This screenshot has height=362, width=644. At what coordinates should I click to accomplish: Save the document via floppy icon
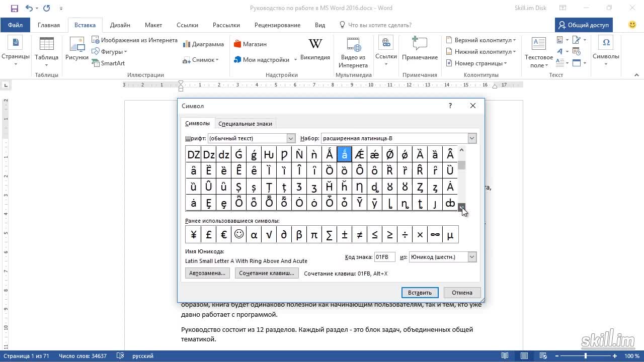(14, 8)
